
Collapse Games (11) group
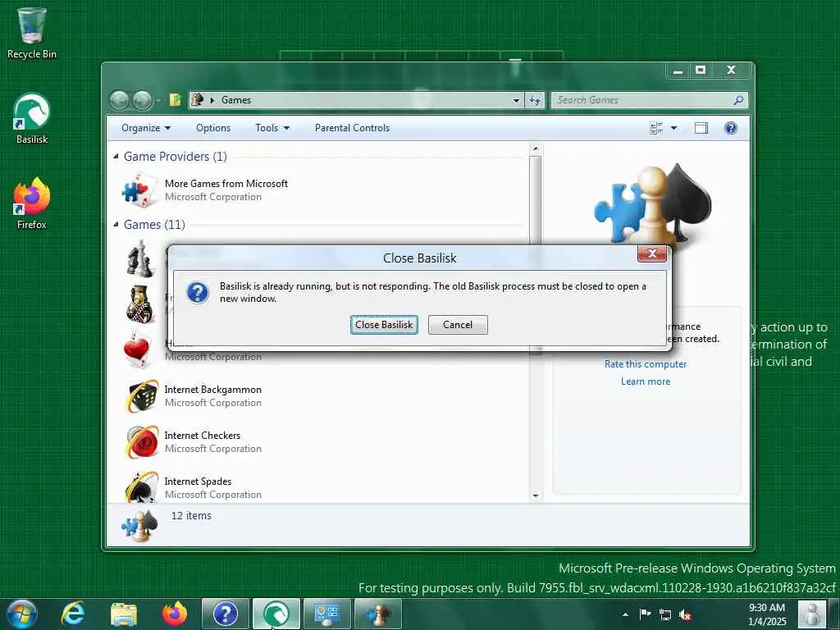pyautogui.click(x=116, y=225)
